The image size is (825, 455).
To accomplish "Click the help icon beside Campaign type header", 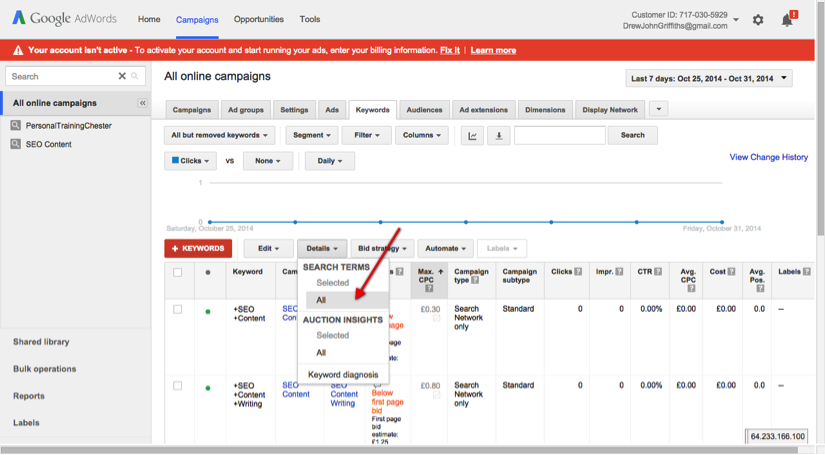I will (475, 280).
